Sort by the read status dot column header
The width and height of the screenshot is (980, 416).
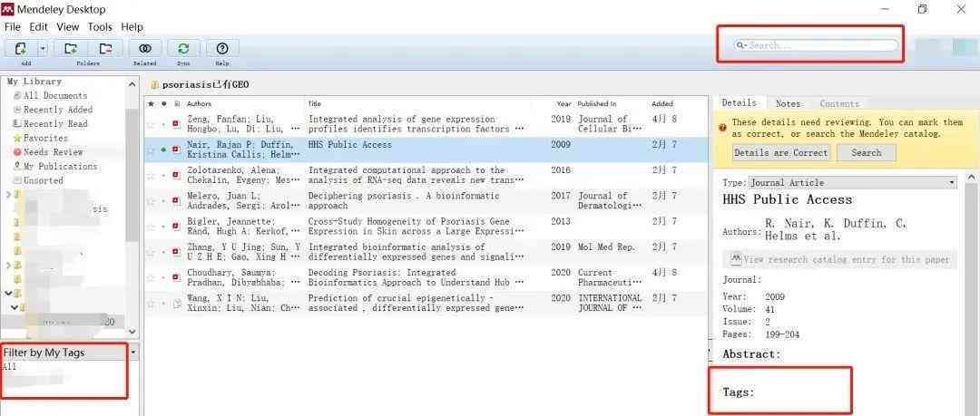pyautogui.click(x=163, y=103)
